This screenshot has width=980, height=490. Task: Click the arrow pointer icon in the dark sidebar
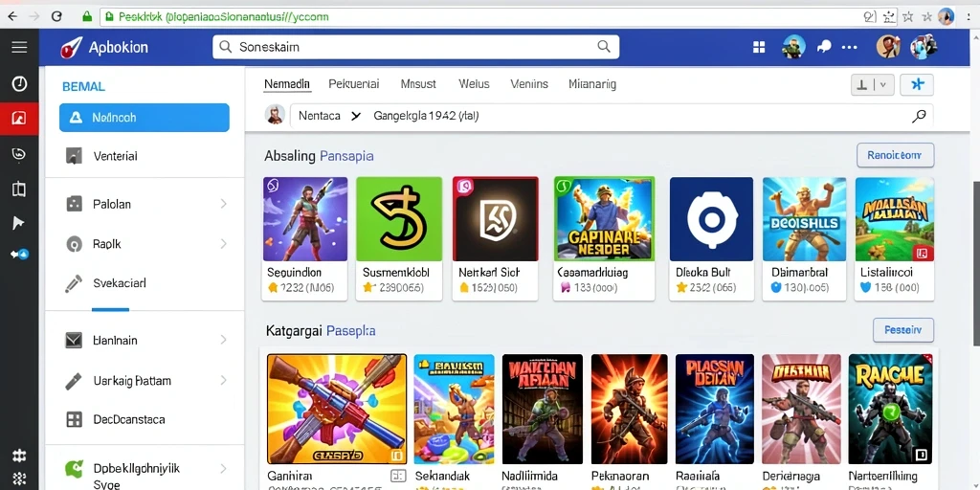click(x=19, y=222)
